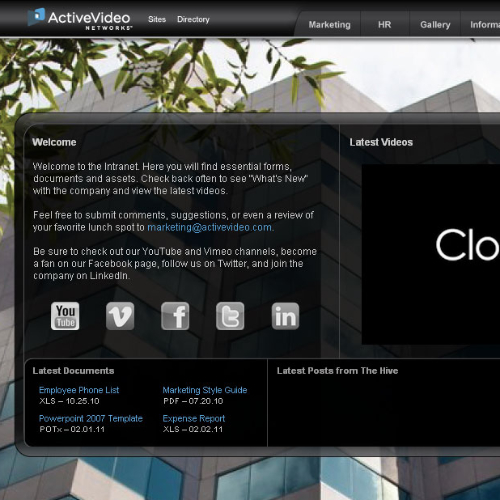500x500 pixels.
Task: Switch to the HR tab
Action: (384, 25)
